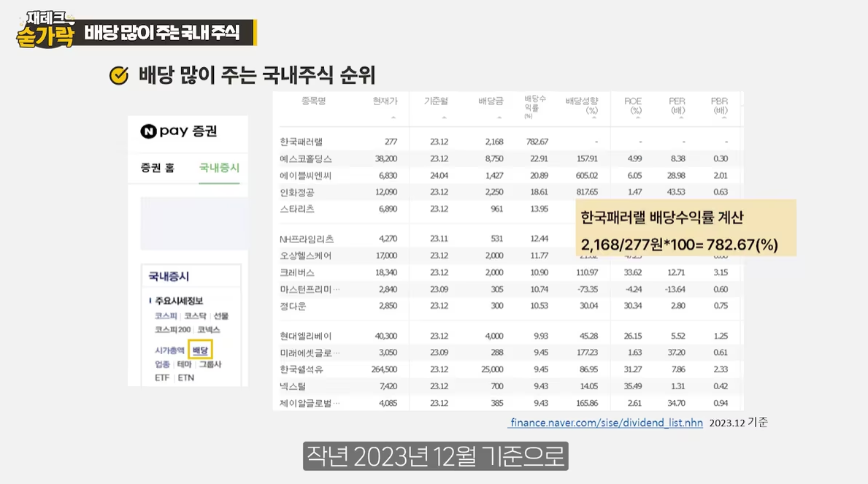Viewport: 868px width, 484px height.
Task: Open the 스타리츠 stock link
Action: (x=296, y=209)
